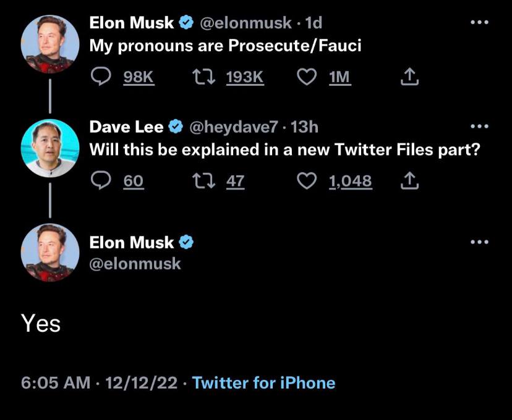Open Twitter for iPhone source link
Image resolution: width=512 pixels, height=420 pixels.
coord(264,383)
